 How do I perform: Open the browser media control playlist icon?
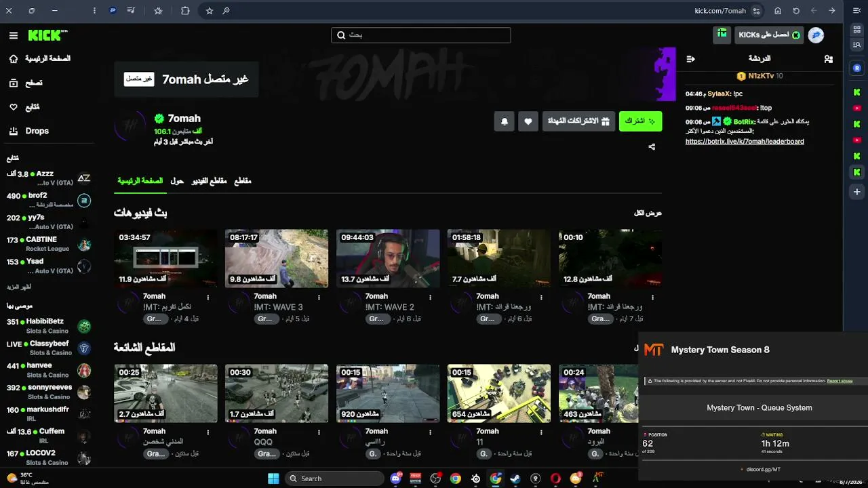coord(131,11)
